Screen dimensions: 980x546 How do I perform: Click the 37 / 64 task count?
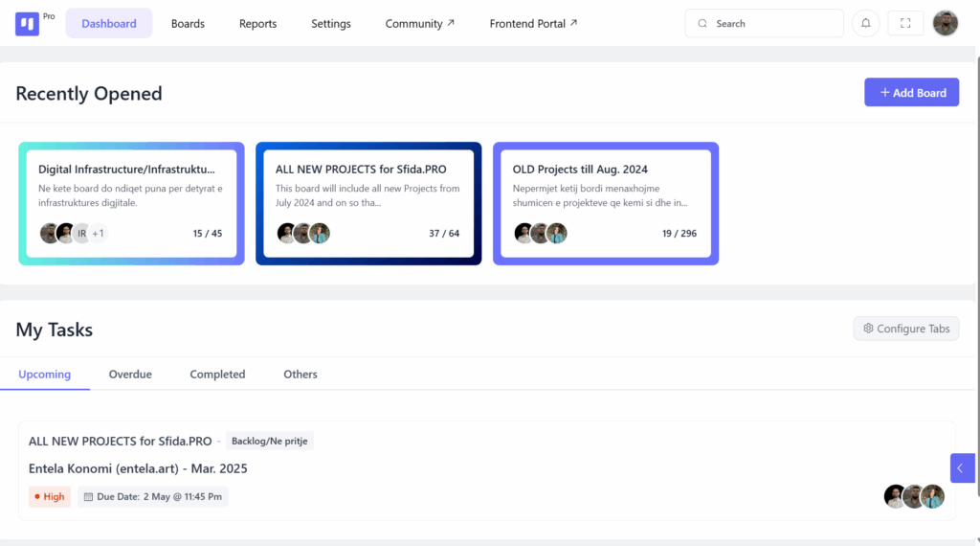(444, 234)
